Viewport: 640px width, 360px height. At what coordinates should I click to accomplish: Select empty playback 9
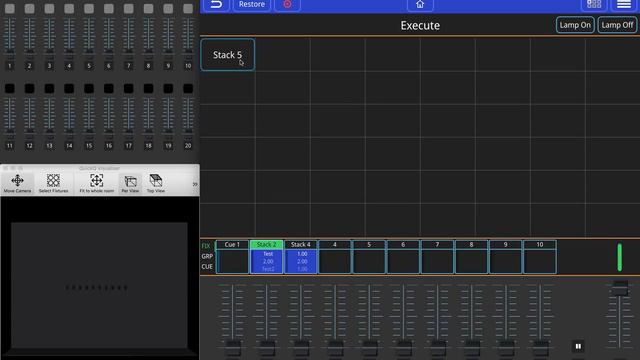[506, 257]
